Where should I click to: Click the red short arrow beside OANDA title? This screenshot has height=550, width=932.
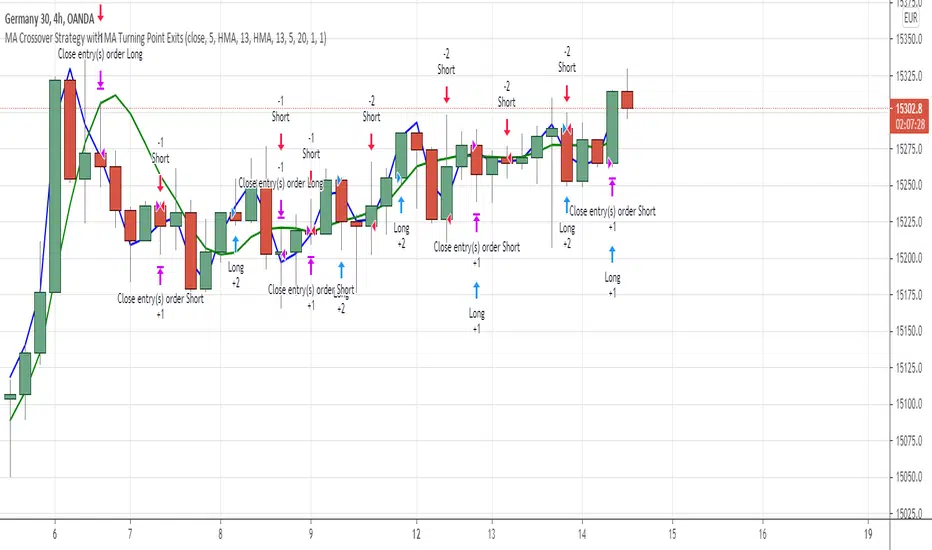click(100, 13)
